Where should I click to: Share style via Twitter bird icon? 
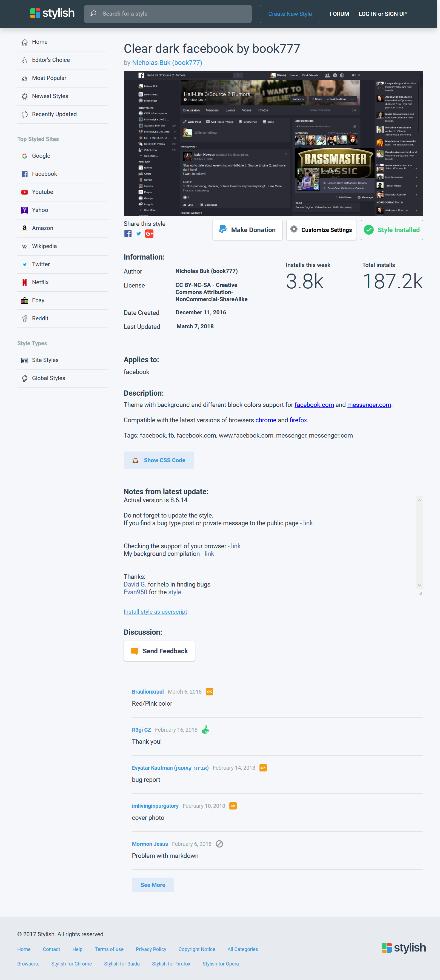coord(139,234)
